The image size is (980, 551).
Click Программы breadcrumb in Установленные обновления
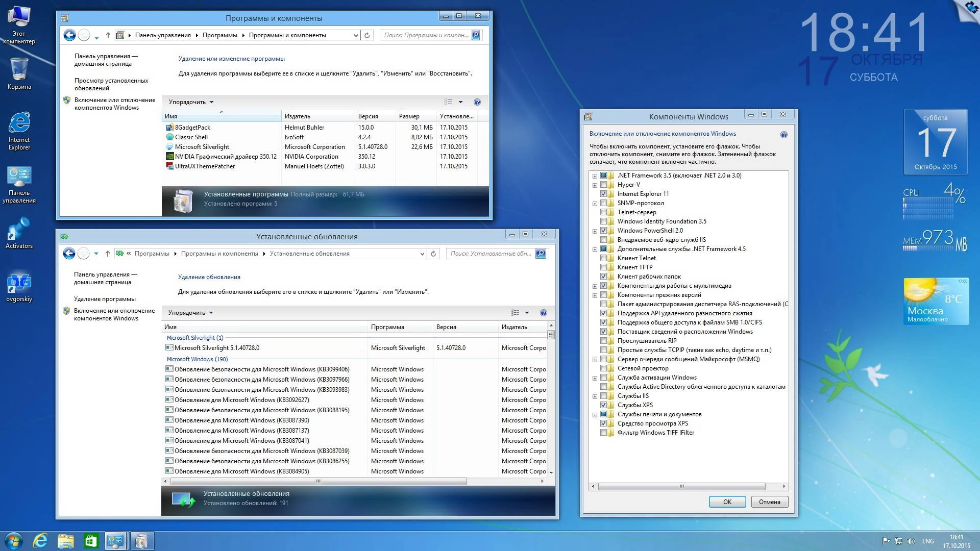click(x=152, y=254)
